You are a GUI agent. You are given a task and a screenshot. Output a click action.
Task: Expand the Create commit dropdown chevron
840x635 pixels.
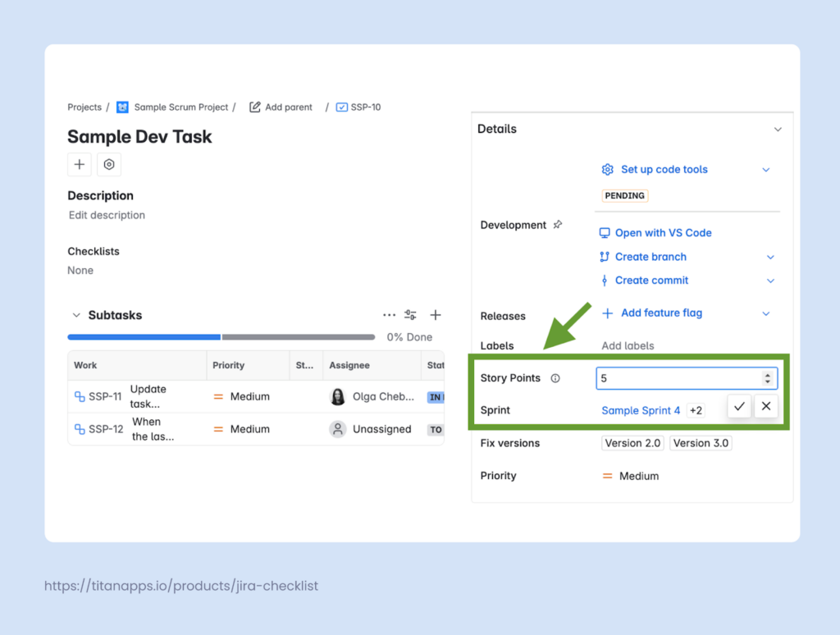[770, 281]
